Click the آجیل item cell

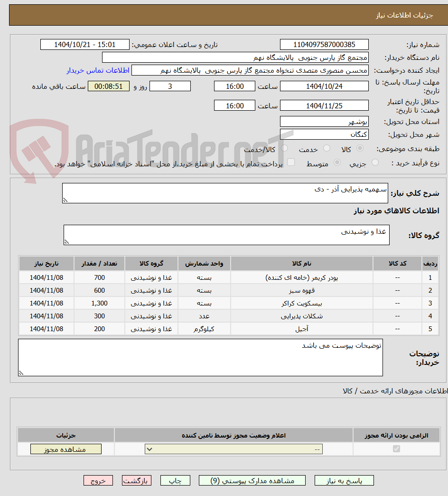tap(302, 329)
